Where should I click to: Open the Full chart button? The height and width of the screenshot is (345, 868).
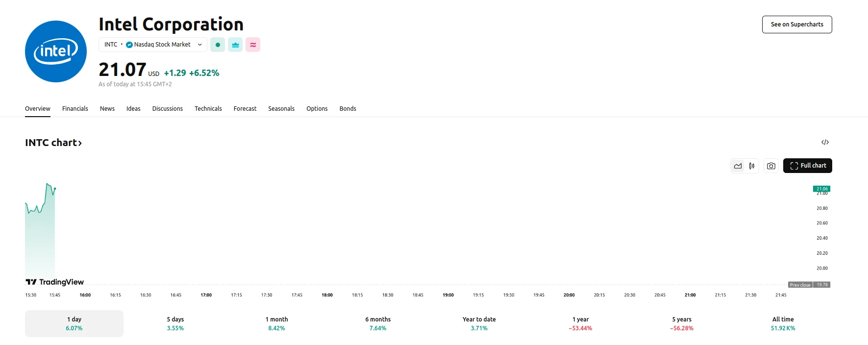pos(807,166)
